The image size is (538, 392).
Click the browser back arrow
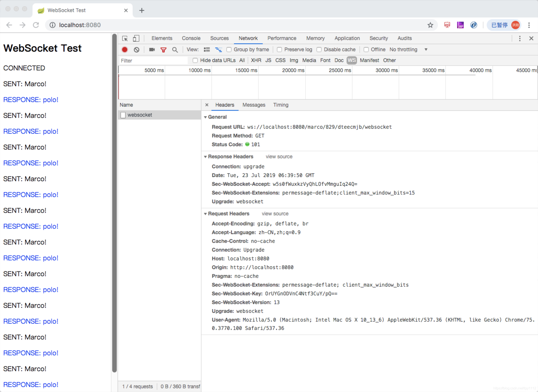tap(9, 25)
